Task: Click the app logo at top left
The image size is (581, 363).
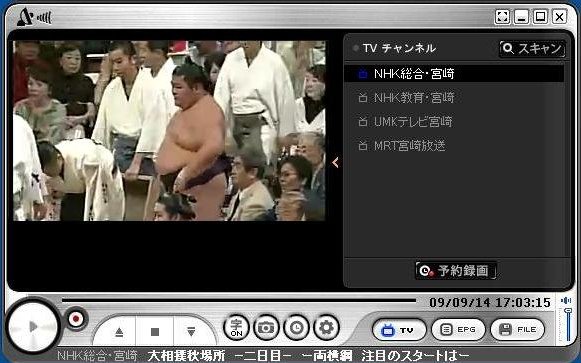Action: click(x=34, y=17)
